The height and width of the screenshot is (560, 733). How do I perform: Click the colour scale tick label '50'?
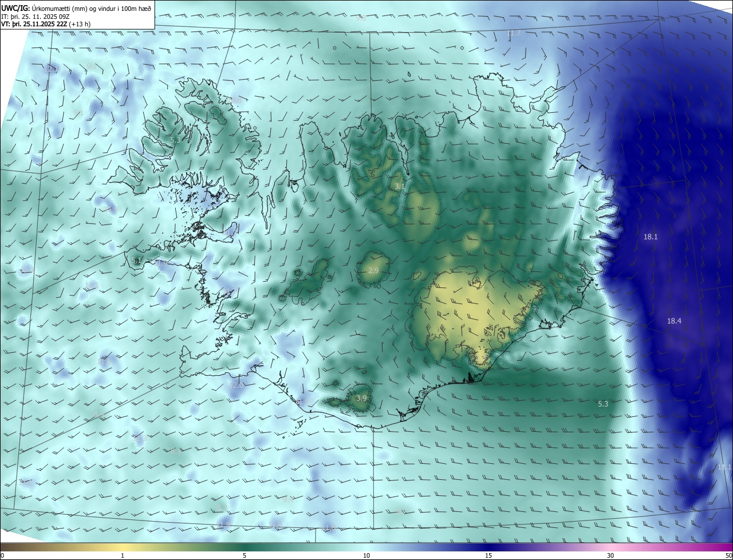coord(728,556)
